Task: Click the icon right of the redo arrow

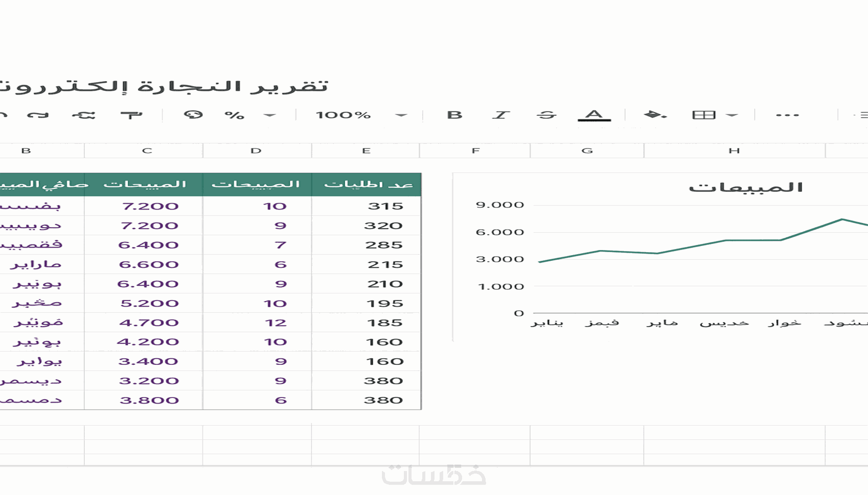Action: (x=84, y=115)
